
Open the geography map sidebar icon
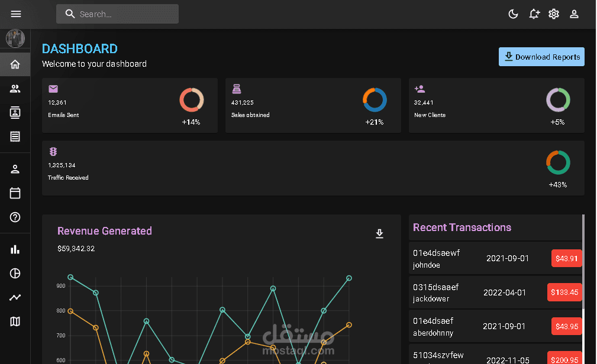[x=15, y=322]
